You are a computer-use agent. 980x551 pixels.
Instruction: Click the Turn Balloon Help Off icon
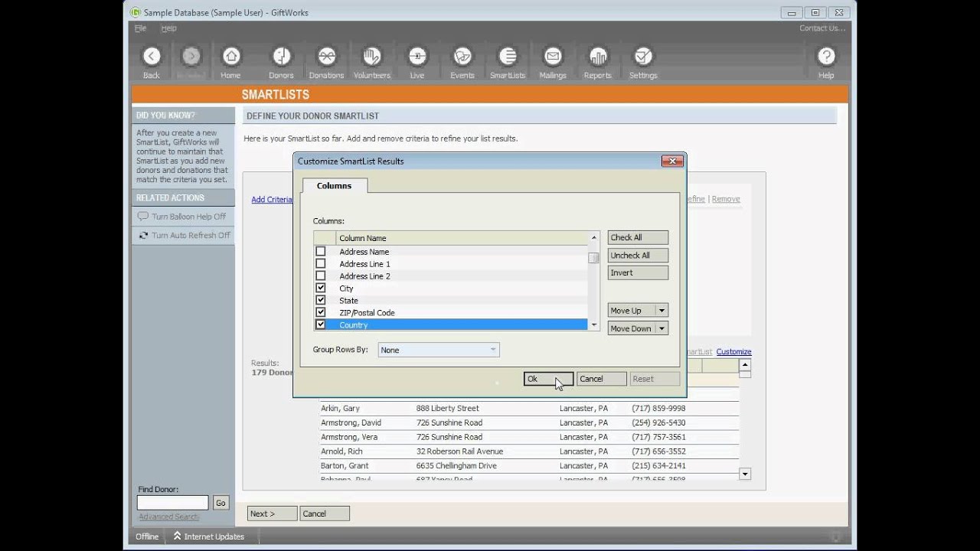[x=142, y=217]
